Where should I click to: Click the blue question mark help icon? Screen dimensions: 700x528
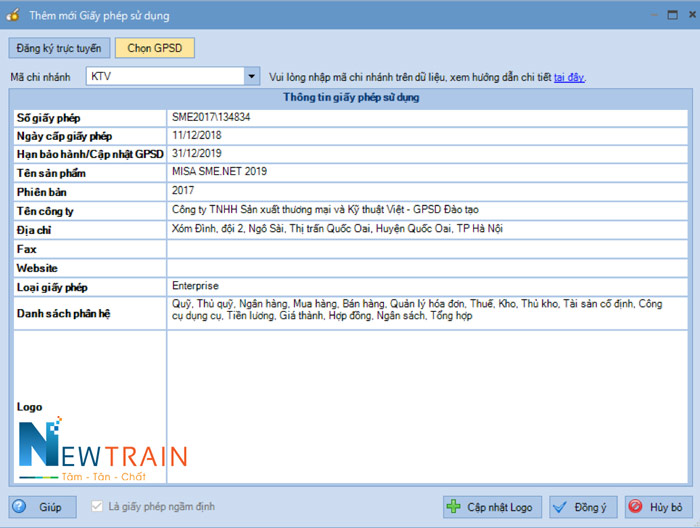[19, 507]
